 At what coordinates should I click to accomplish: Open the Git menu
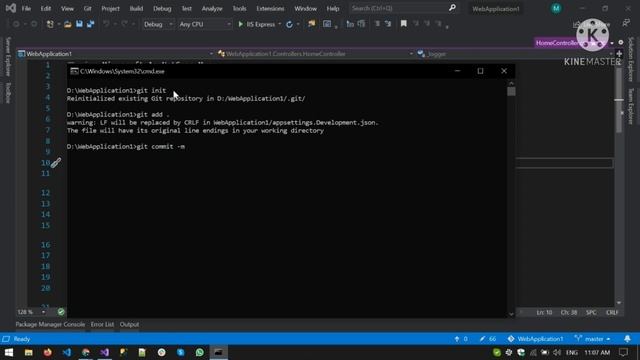coord(87,9)
